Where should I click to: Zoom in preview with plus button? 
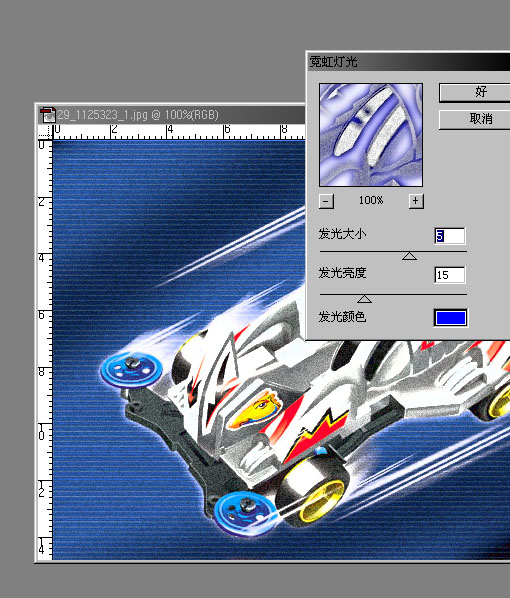pos(416,201)
